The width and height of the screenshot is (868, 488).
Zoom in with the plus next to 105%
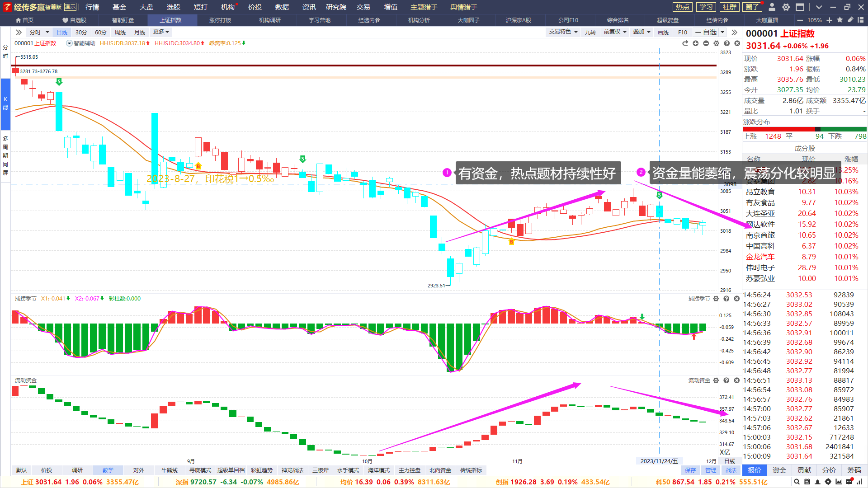[x=829, y=20]
